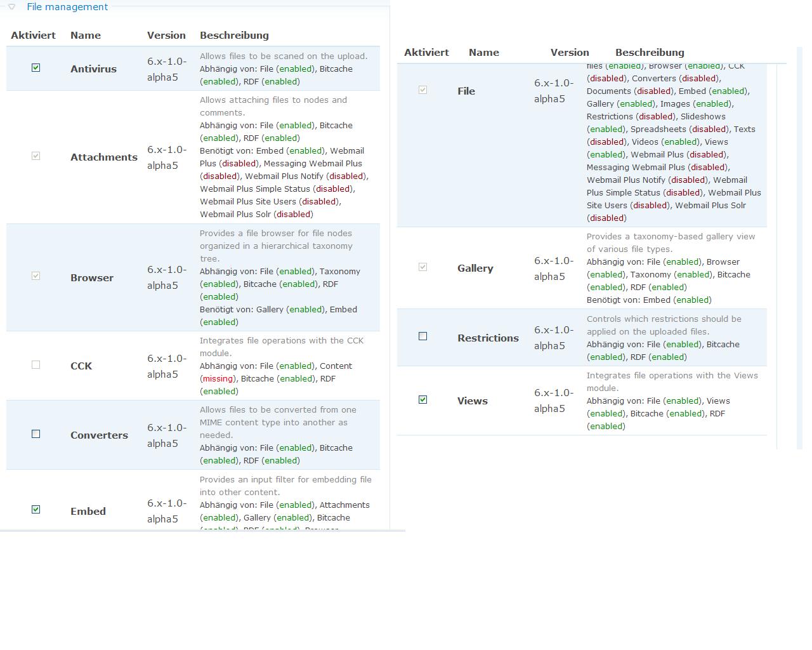
Task: Select the Gallery module name label
Action: pyautogui.click(x=475, y=269)
